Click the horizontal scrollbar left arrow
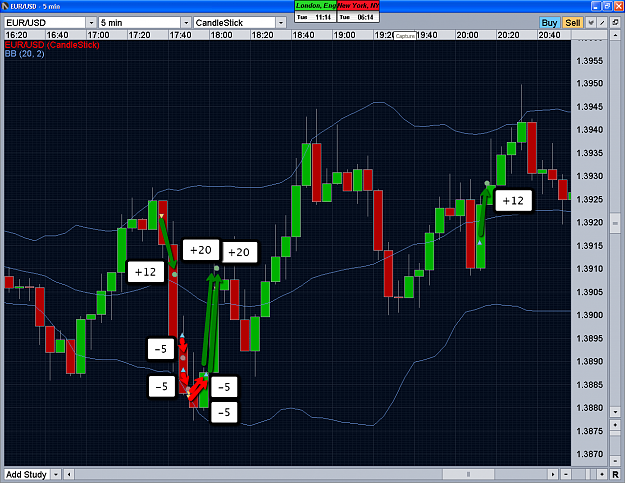The width and height of the screenshot is (625, 483). [69, 474]
